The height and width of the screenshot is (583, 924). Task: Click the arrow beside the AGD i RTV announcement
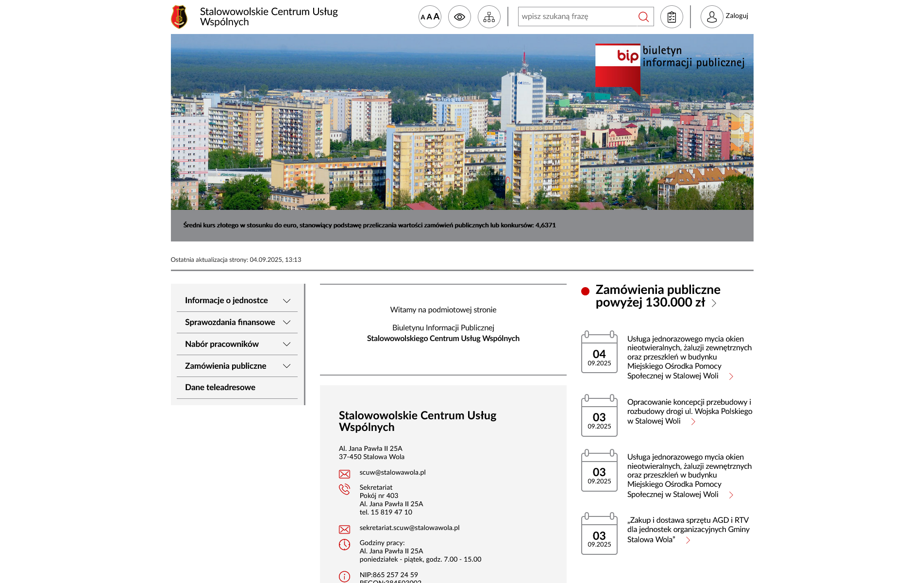(x=688, y=539)
